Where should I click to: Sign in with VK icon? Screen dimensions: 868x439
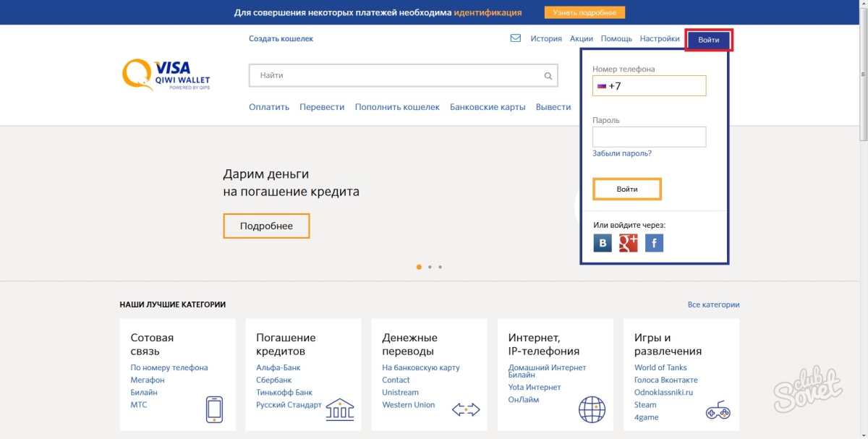coord(603,243)
